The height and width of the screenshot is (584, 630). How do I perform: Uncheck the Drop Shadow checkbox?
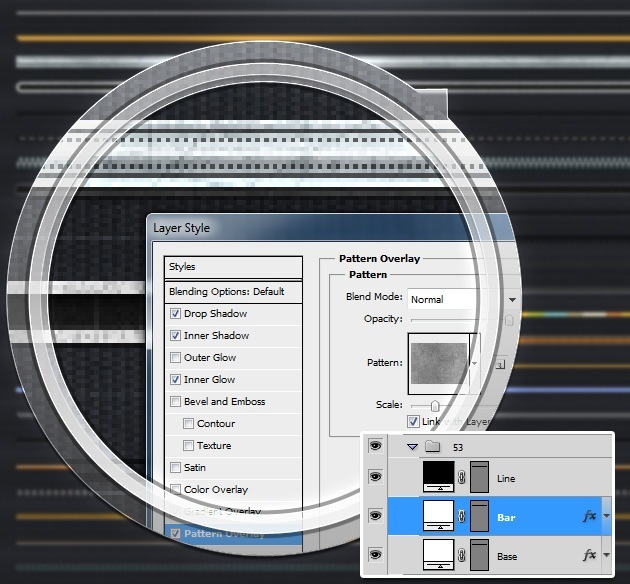(x=175, y=313)
